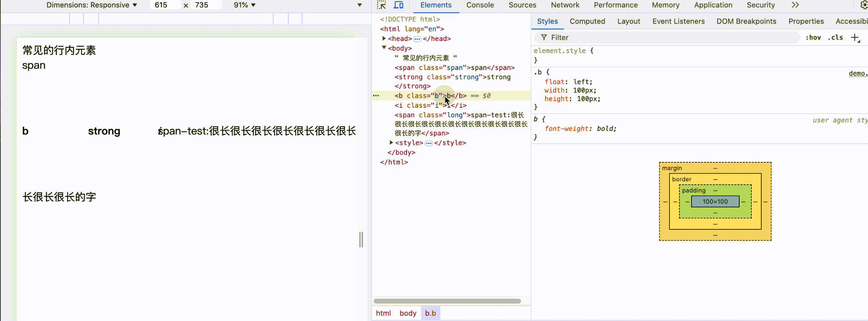Toggle the :hov element state panel
Viewport: 868px width, 321px height.
pos(813,37)
